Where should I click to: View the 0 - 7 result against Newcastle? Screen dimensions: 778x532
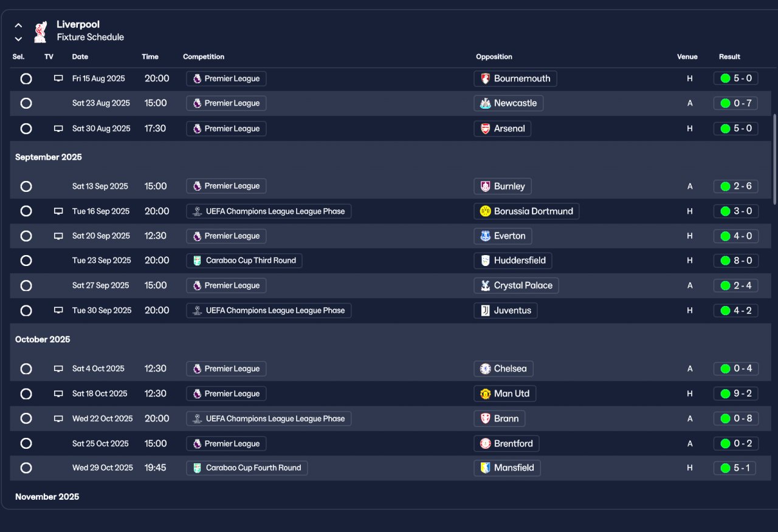click(x=736, y=103)
